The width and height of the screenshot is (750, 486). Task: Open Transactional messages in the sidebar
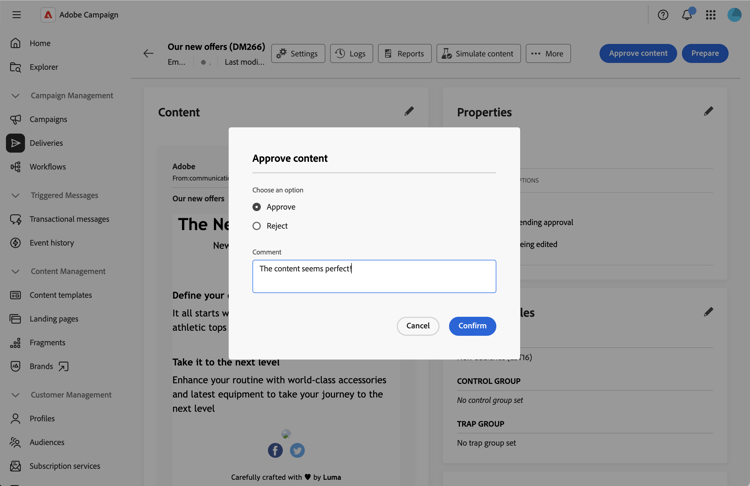pos(69,219)
